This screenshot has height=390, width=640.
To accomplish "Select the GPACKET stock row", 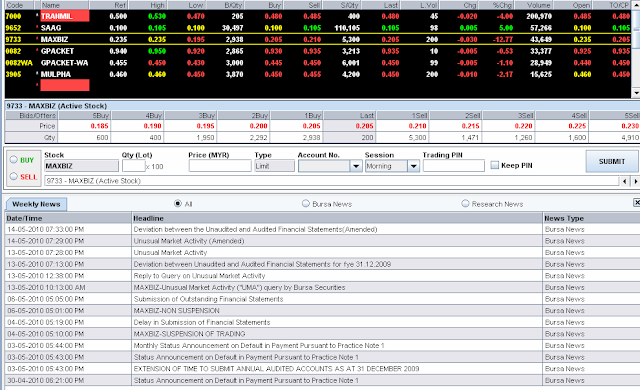I will click(318, 51).
